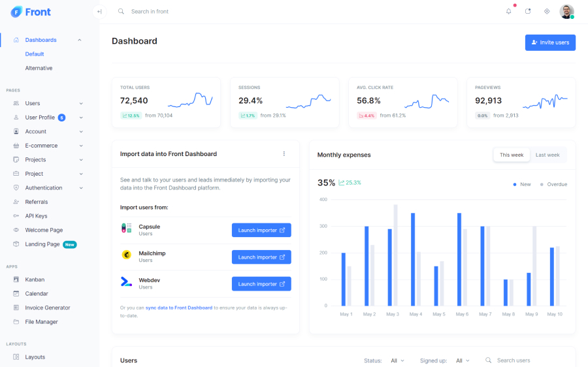This screenshot has height=367, width=588.
Task: Open the three-dot menu on Import card
Action: point(284,154)
